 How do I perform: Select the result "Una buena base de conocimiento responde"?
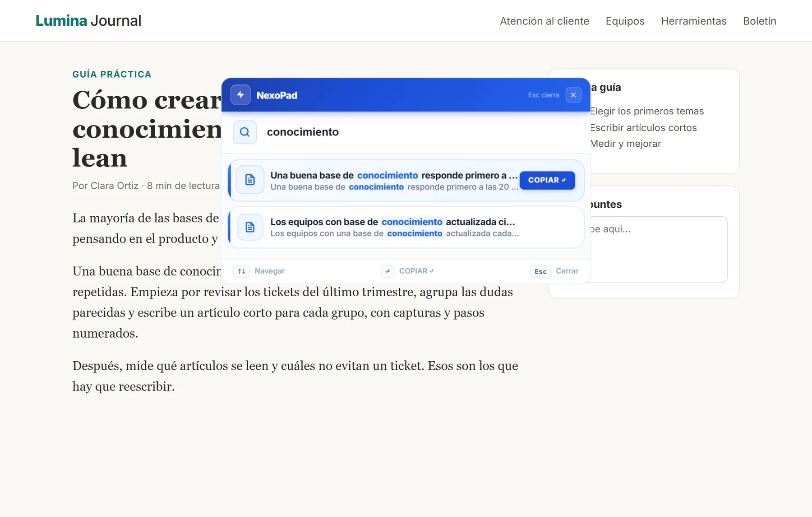point(406,180)
